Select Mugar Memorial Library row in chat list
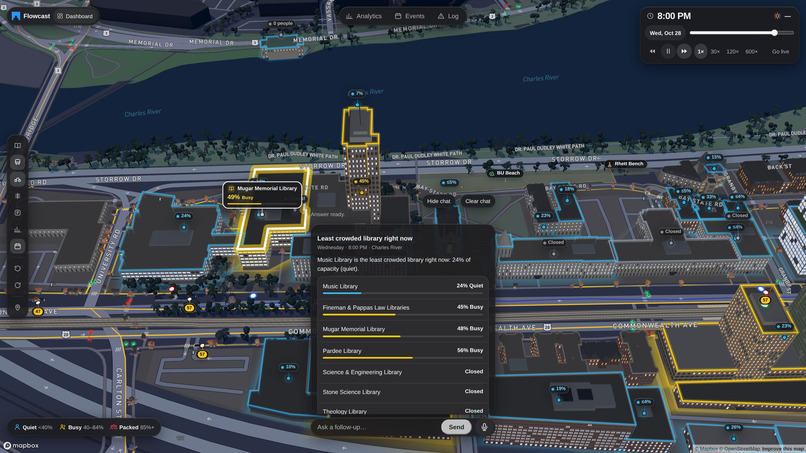This screenshot has width=806, height=453. pos(402,330)
